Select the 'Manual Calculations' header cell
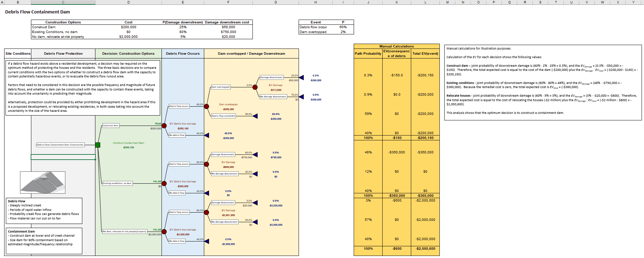Image resolution: width=644 pixels, height=258 pixels. click(396, 46)
